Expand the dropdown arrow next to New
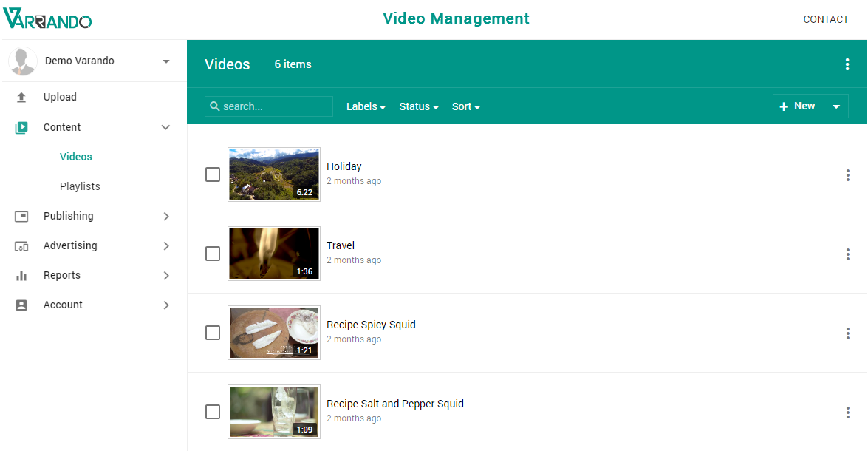Image resolution: width=868 pixels, height=451 pixels. click(836, 106)
